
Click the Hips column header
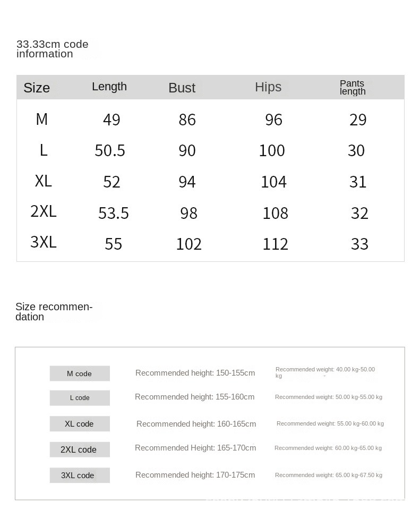click(268, 87)
